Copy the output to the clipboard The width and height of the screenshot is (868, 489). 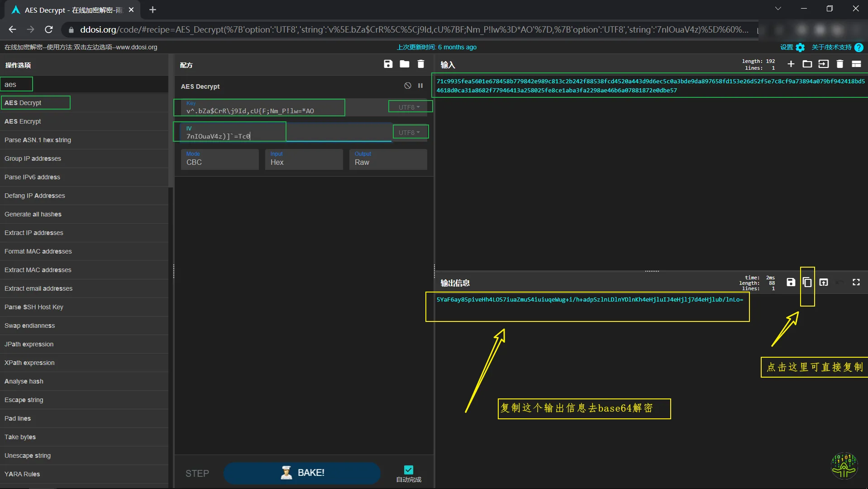pyautogui.click(x=807, y=283)
